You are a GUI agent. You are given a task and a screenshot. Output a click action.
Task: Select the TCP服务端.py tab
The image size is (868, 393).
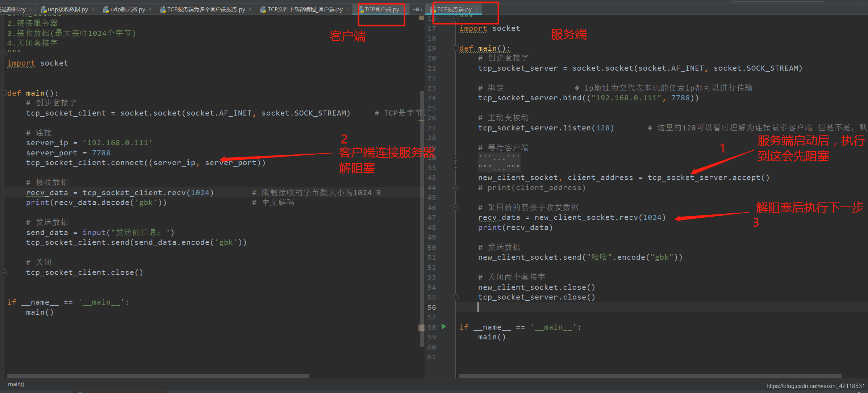click(454, 9)
